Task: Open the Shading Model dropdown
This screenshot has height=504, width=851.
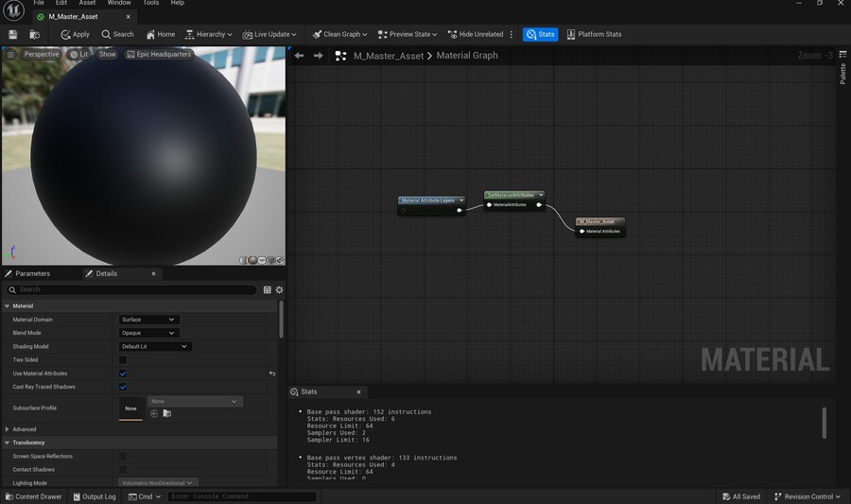Action: click(155, 346)
